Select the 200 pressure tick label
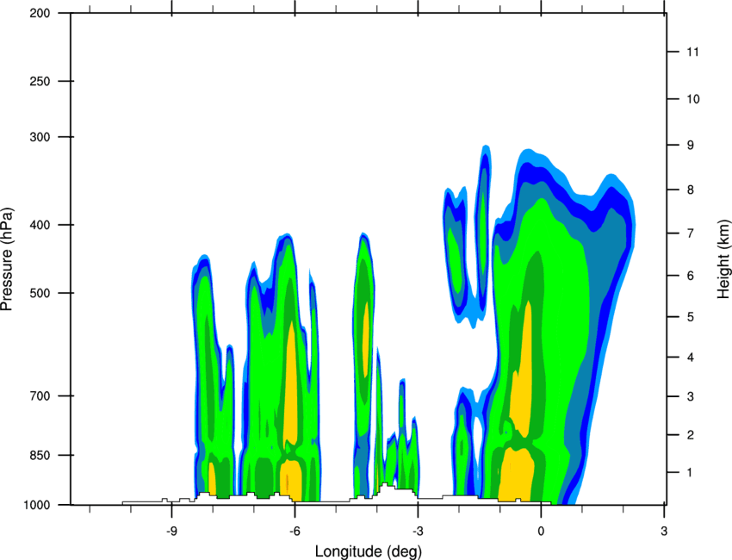The image size is (732, 560). coord(40,13)
